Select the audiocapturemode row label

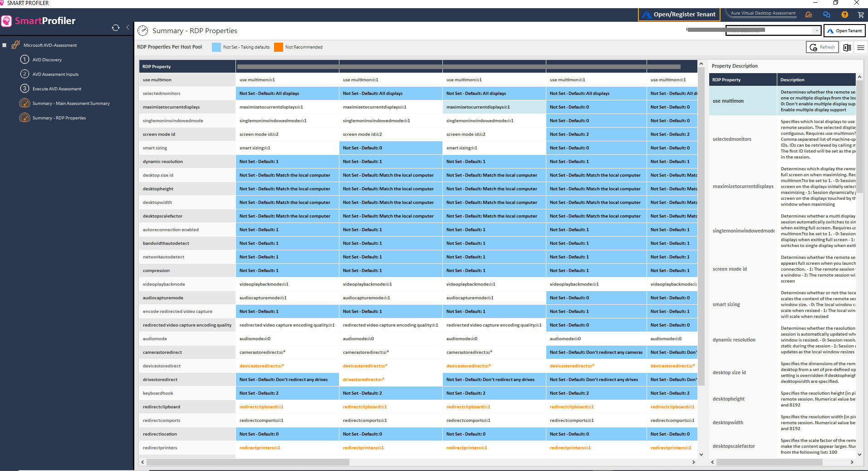point(187,297)
